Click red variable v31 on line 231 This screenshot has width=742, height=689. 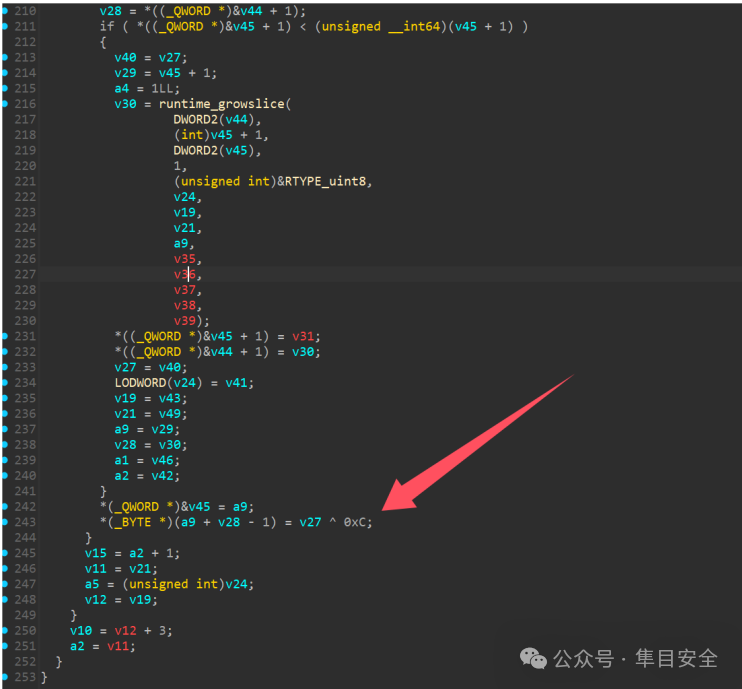click(x=303, y=336)
